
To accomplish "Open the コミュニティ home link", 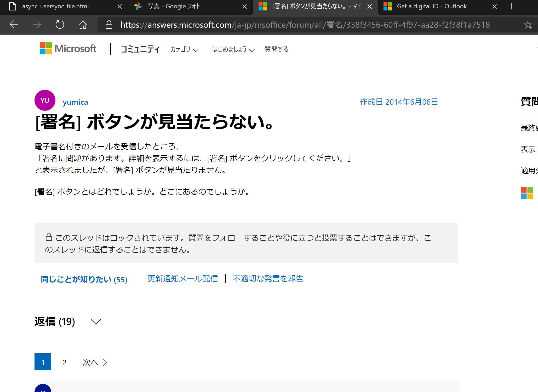I will coord(140,49).
